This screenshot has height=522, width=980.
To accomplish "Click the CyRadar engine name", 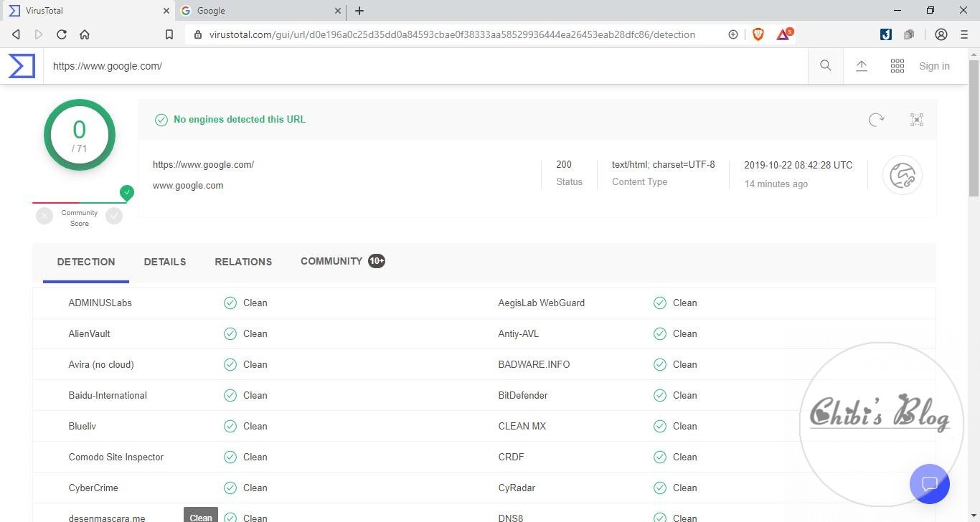I will [517, 488].
